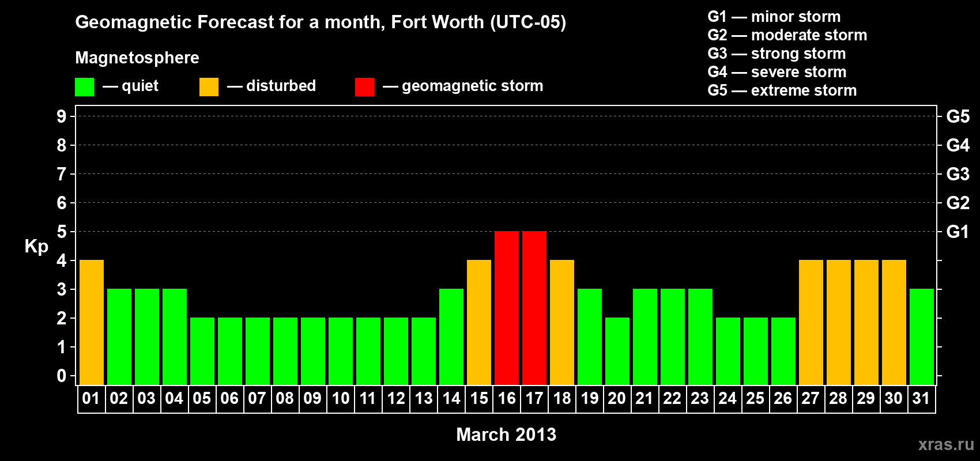980x461 pixels.
Task: Click the date label 21
Action: [644, 399]
